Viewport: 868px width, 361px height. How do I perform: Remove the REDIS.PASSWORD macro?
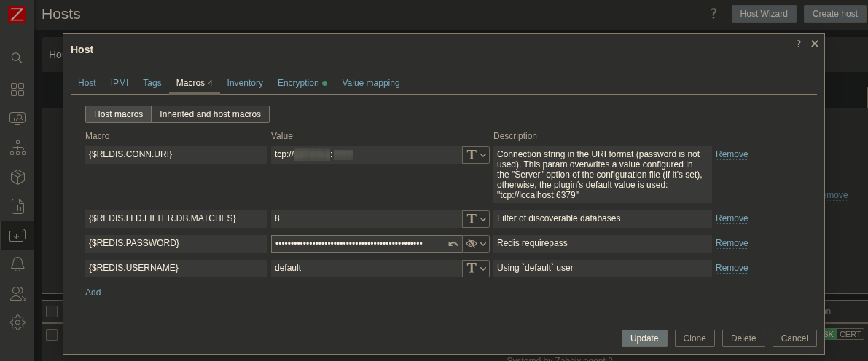click(732, 243)
